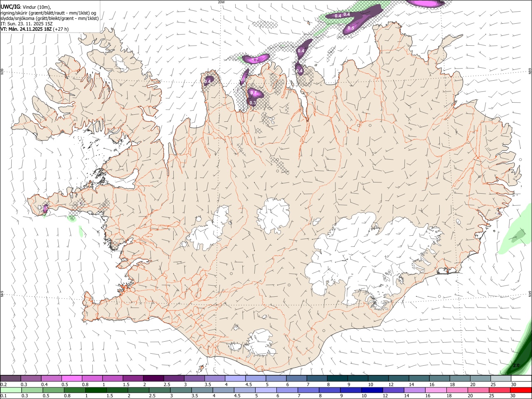The image size is (532, 399).
Task: Select the darkest purple 2 swatch on the snow scale
Action: (153, 379)
